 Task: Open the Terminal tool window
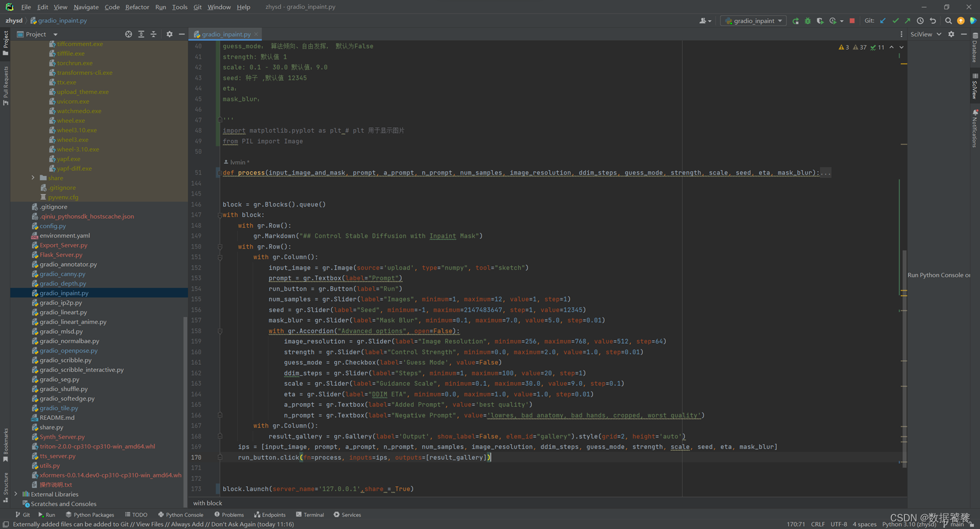[310, 515]
